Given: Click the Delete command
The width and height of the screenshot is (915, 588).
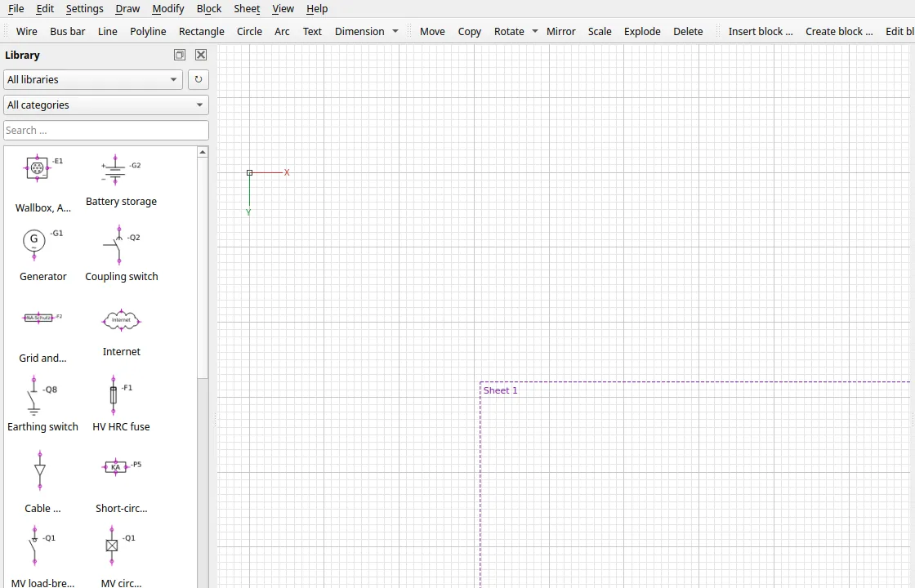Looking at the screenshot, I should click(688, 32).
